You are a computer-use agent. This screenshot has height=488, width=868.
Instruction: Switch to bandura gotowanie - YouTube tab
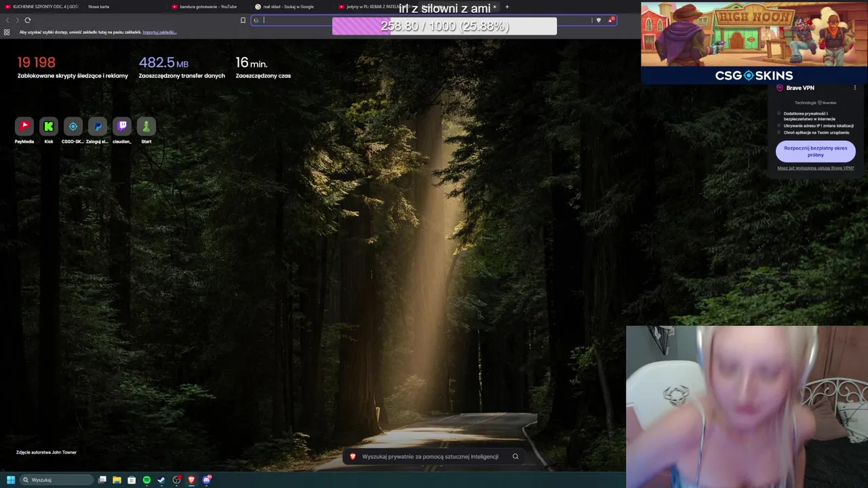(209, 7)
